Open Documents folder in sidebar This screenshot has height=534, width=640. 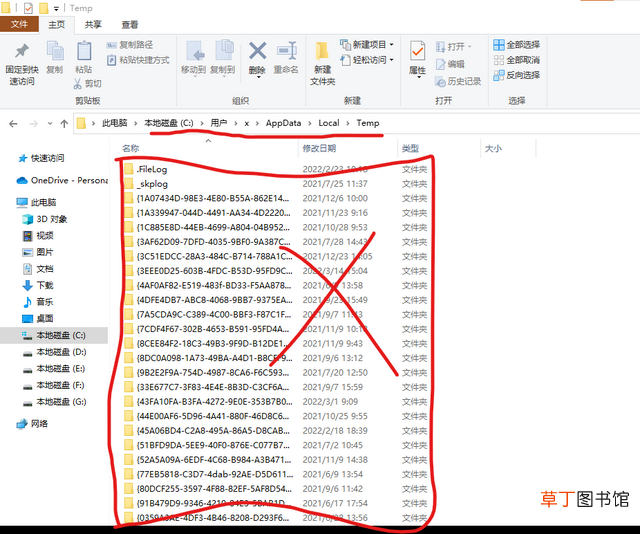point(38,269)
